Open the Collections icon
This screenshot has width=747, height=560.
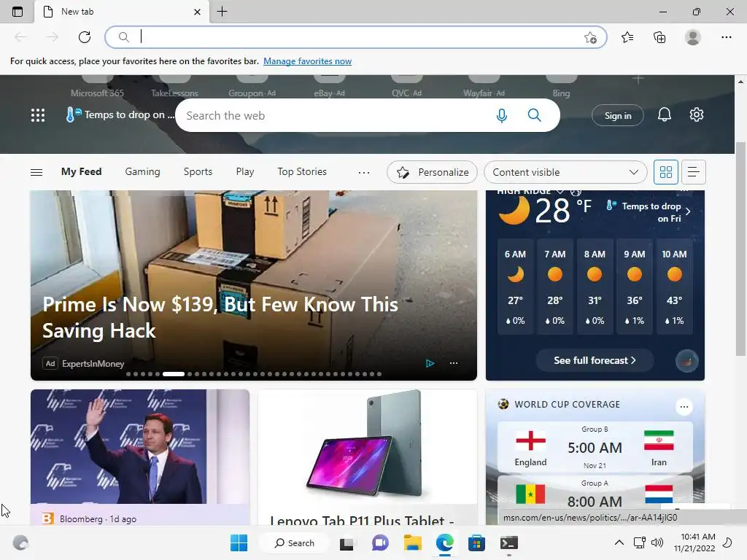click(659, 37)
